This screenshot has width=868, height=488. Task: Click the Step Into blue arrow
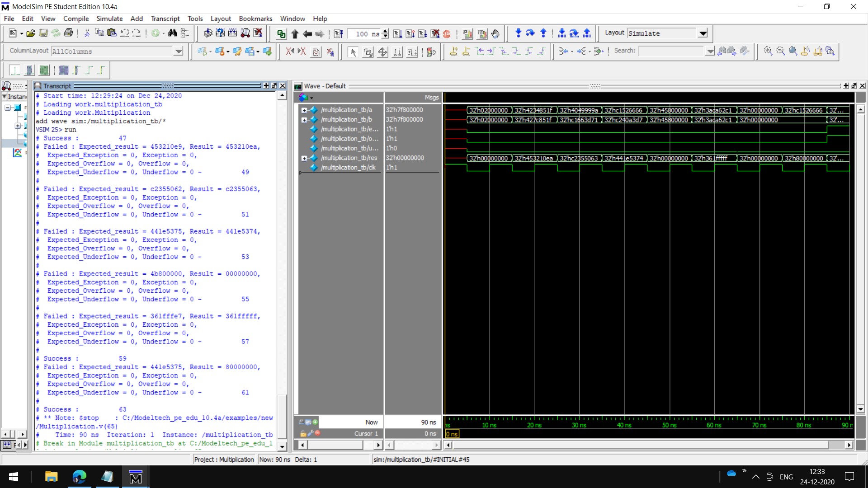click(518, 33)
